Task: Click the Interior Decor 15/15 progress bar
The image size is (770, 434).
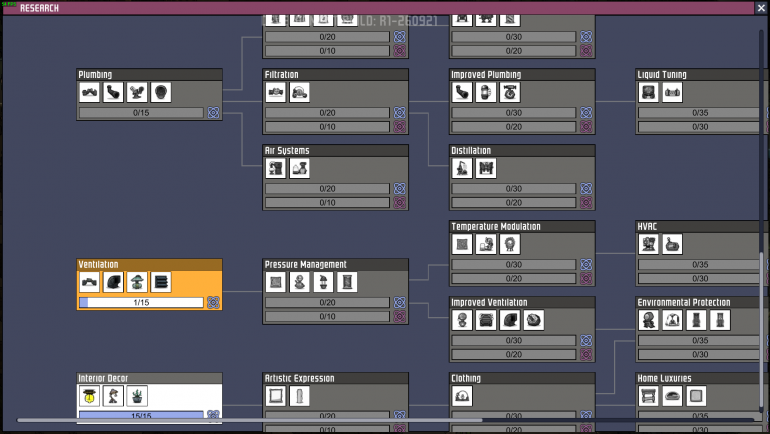Action: tap(141, 416)
